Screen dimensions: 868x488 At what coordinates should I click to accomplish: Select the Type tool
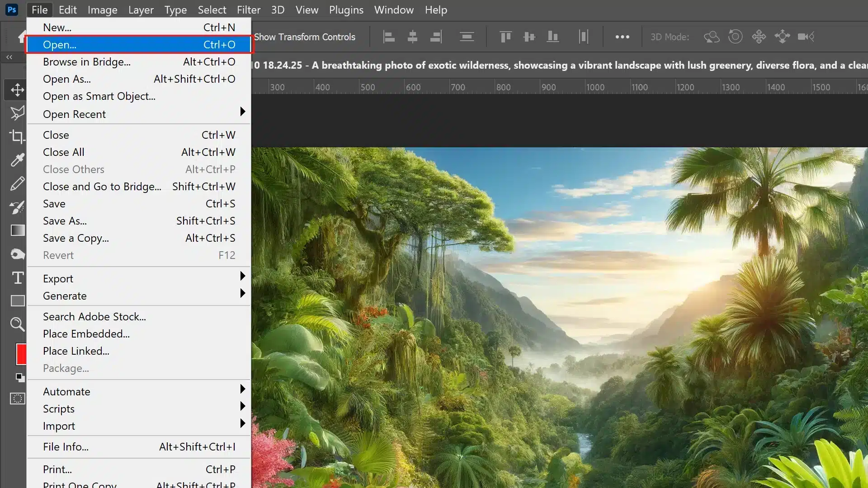[17, 277]
